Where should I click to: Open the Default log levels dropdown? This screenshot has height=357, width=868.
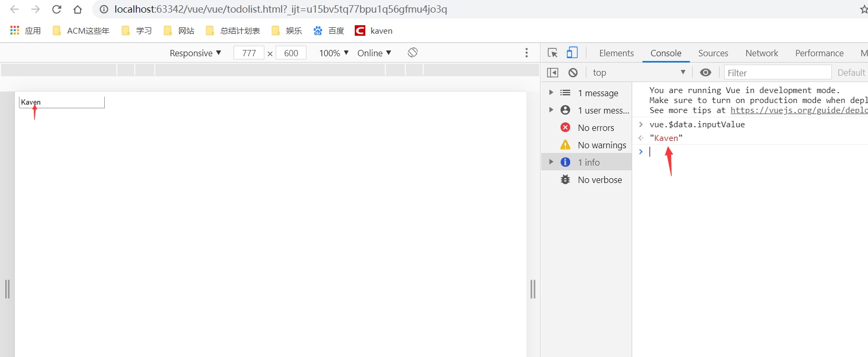(852, 73)
